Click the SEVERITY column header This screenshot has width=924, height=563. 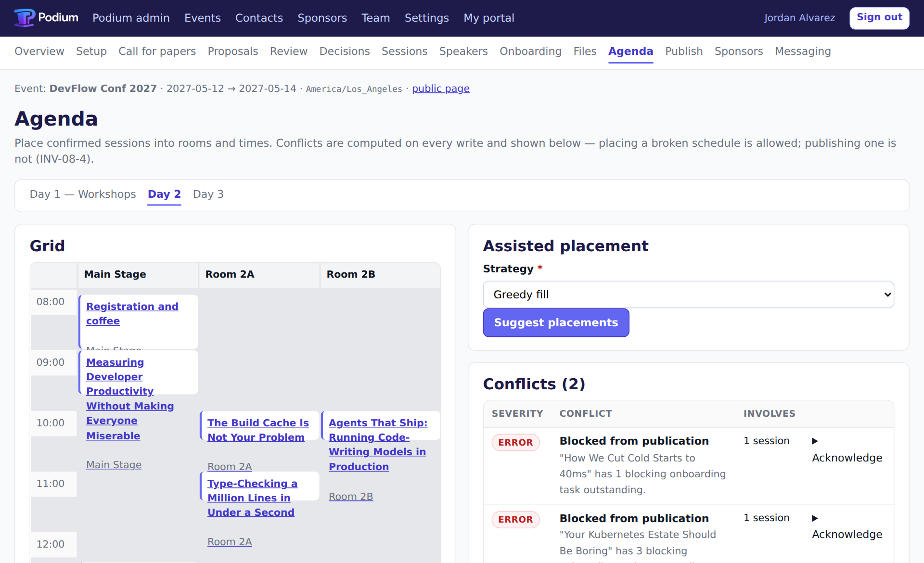click(517, 414)
